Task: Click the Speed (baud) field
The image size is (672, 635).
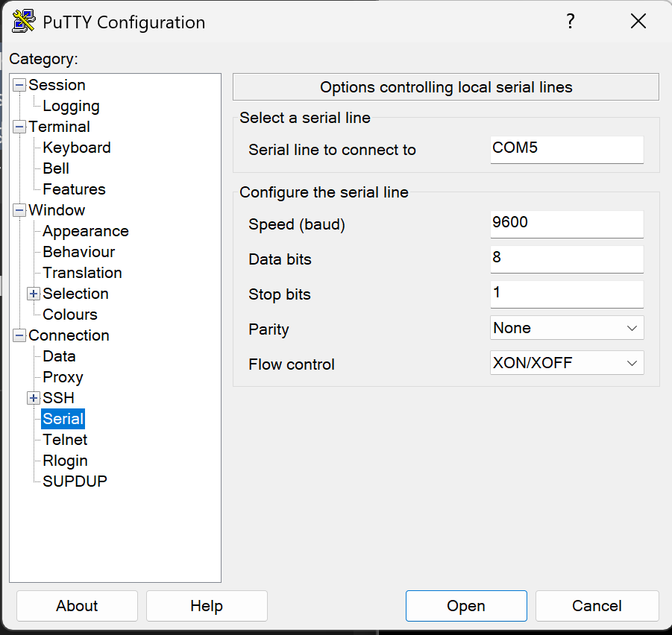Action: coord(567,223)
